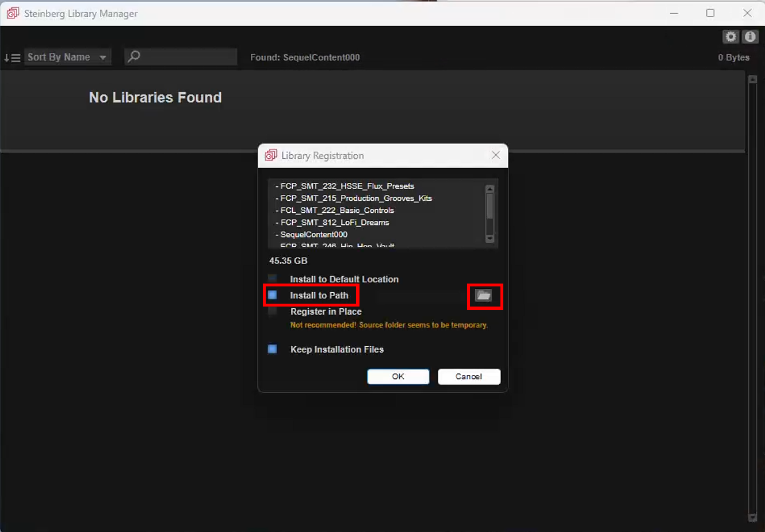Minimize the Steinberg Library Manager window
The height and width of the screenshot is (532, 765).
(674, 13)
